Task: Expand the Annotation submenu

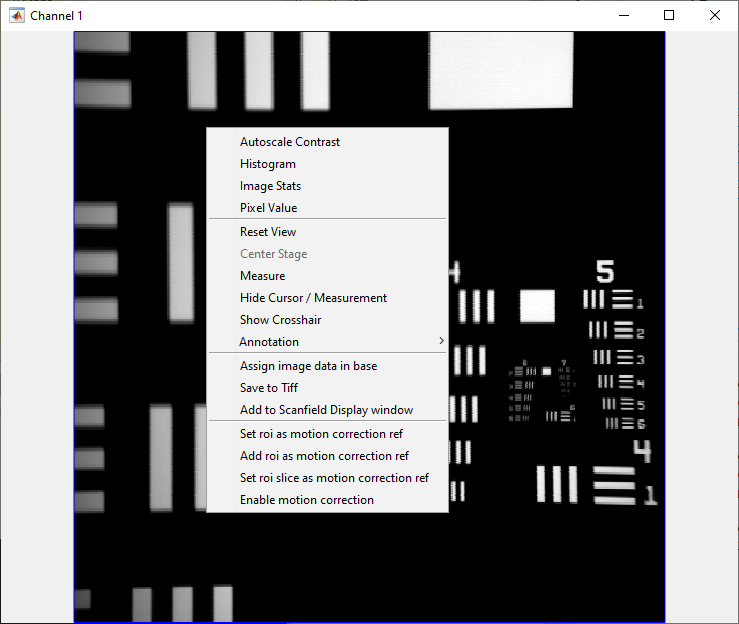Action: [269, 342]
